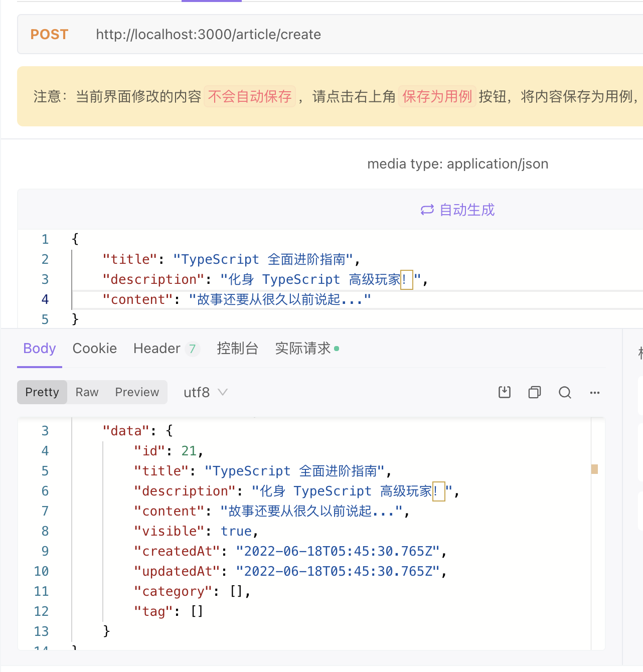
Task: Open the more options ellipsis menu
Action: click(595, 392)
